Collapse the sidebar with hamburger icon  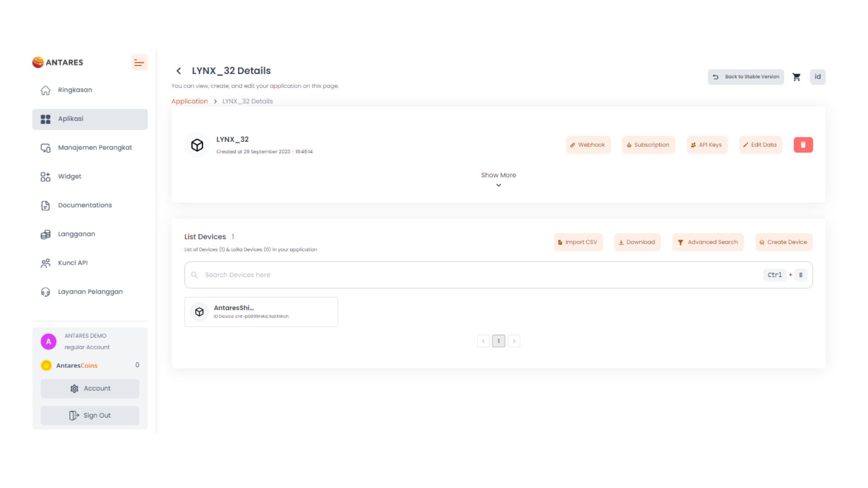click(139, 62)
